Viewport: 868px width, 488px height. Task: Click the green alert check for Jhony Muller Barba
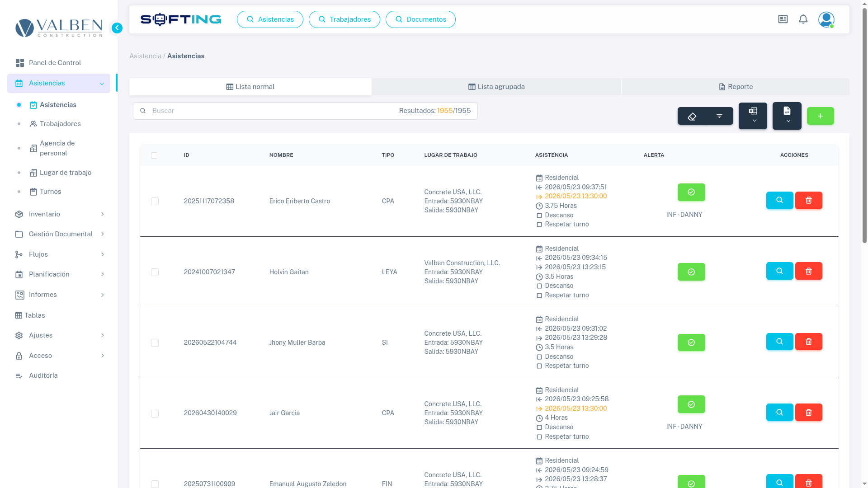691,343
